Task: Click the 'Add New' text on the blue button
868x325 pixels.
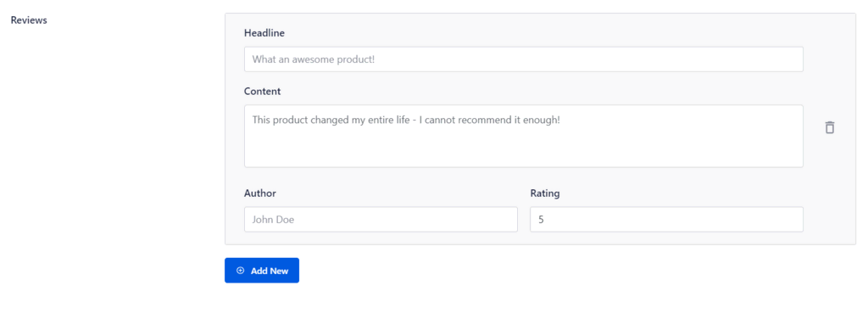Action: (x=270, y=272)
